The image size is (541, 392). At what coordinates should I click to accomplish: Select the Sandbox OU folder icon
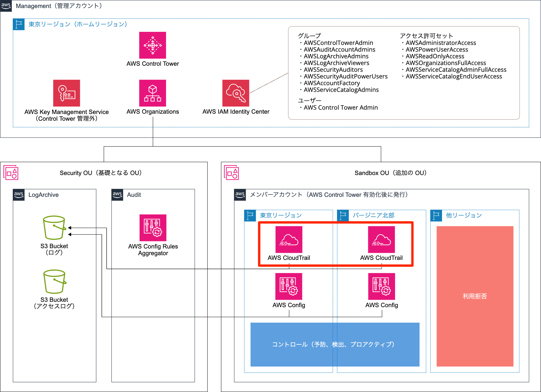pos(231,172)
